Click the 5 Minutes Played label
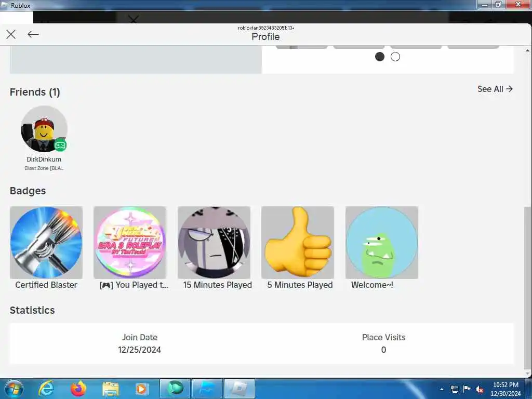This screenshot has width=532, height=399. [300, 285]
